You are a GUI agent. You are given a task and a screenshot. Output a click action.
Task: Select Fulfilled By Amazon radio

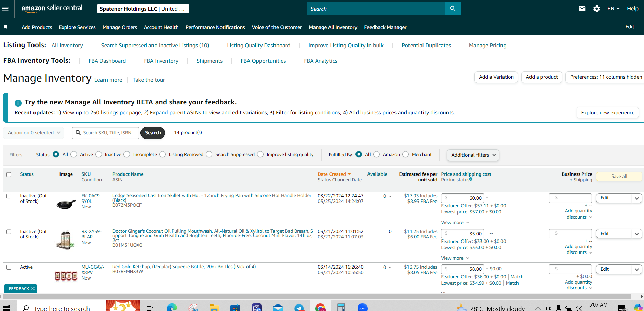pos(377,154)
